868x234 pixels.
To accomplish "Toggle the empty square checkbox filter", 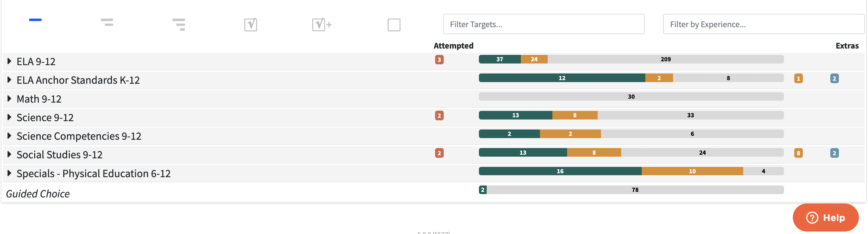I will point(394,25).
